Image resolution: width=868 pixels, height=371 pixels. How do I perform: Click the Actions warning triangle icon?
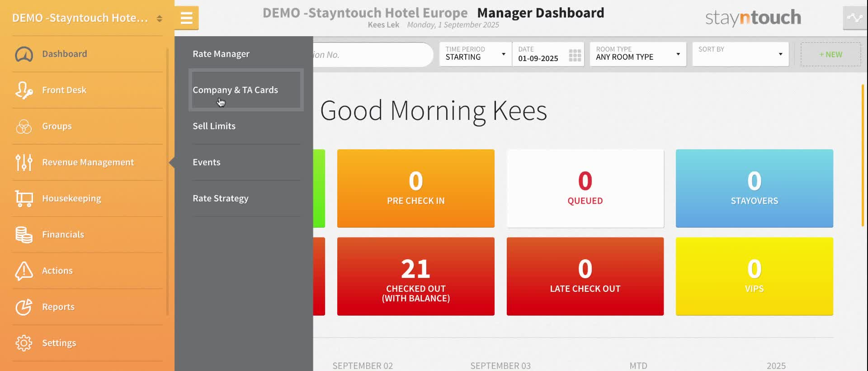24,271
